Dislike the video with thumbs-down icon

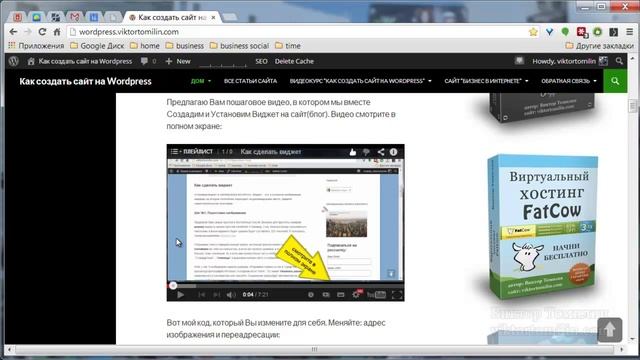click(x=366, y=152)
